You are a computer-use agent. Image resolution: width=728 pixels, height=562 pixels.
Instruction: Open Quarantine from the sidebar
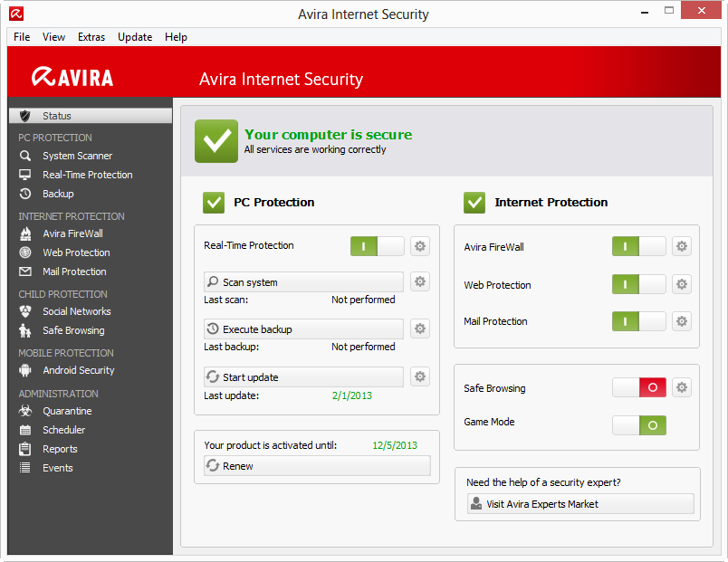coord(67,411)
